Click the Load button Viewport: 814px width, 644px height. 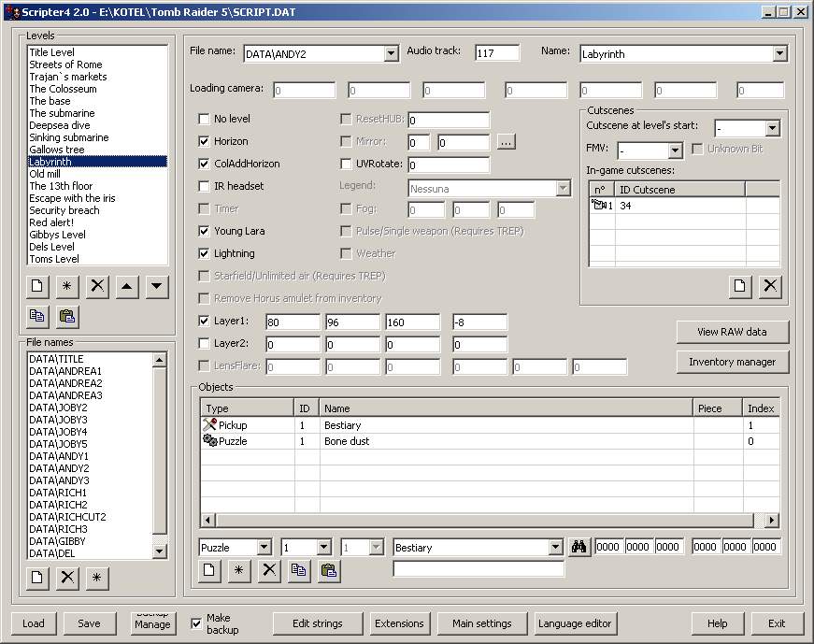click(x=34, y=623)
